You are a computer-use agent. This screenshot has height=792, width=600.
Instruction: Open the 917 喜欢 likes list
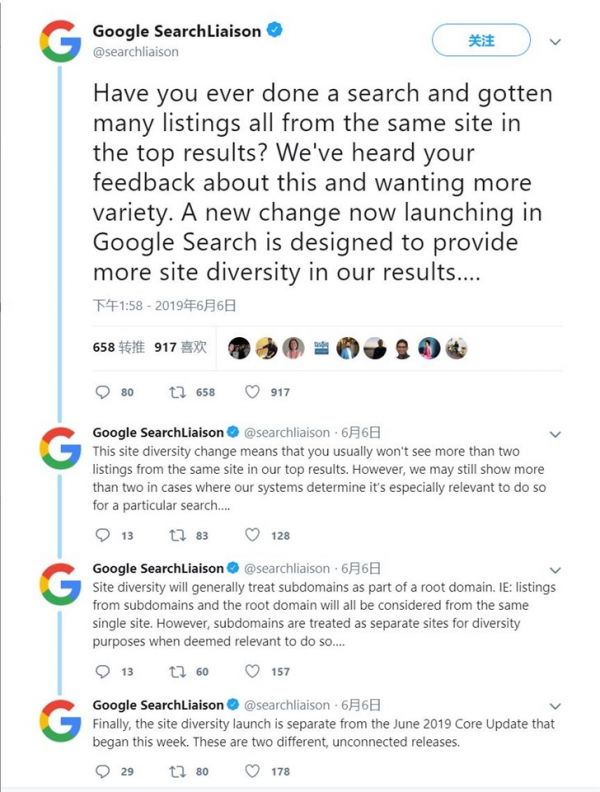click(x=180, y=347)
